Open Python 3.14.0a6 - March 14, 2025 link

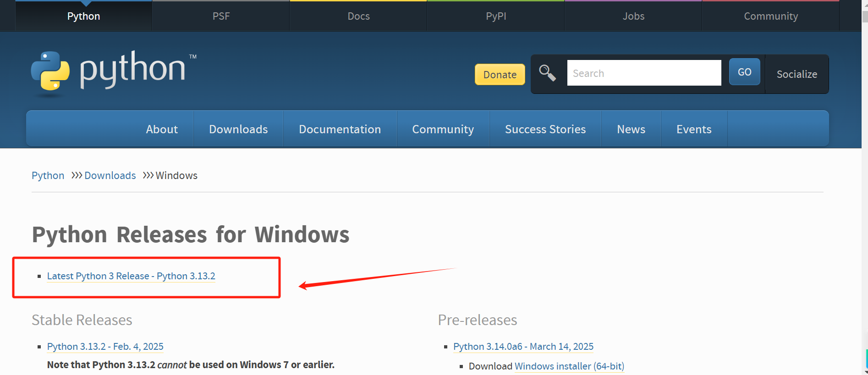pyautogui.click(x=523, y=347)
